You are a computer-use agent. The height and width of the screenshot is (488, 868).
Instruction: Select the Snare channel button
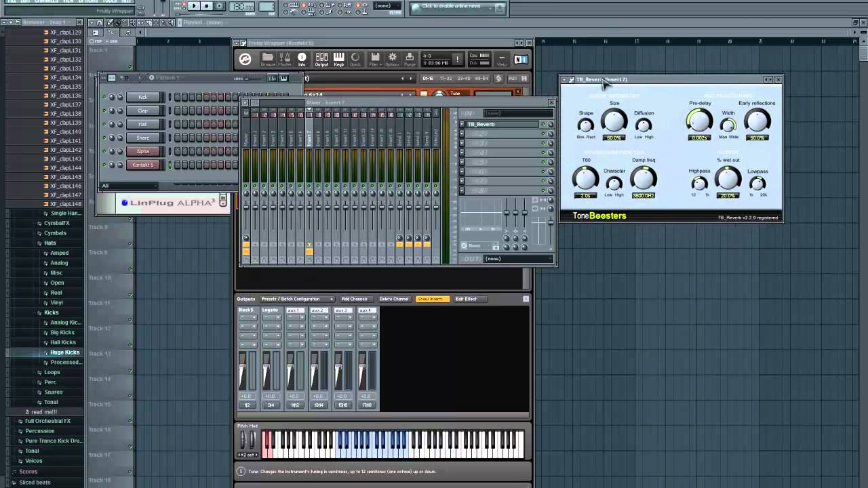coord(142,138)
